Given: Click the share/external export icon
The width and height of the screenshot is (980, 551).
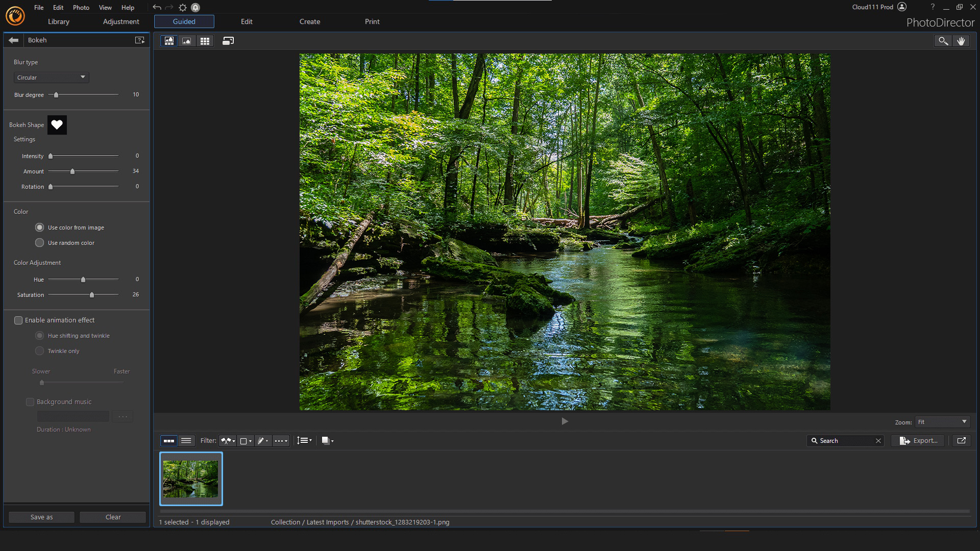Looking at the screenshot, I should 962,441.
